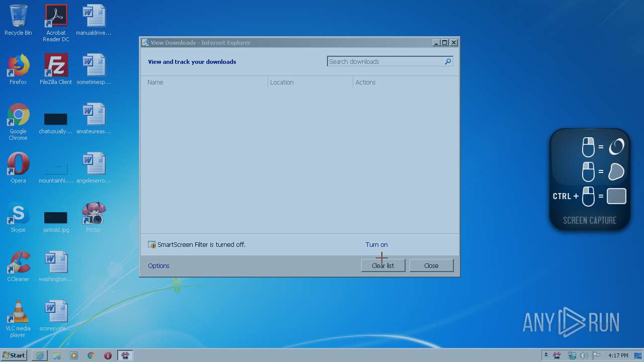Open Internet Explorer from the taskbar
The image size is (644, 362).
40,355
